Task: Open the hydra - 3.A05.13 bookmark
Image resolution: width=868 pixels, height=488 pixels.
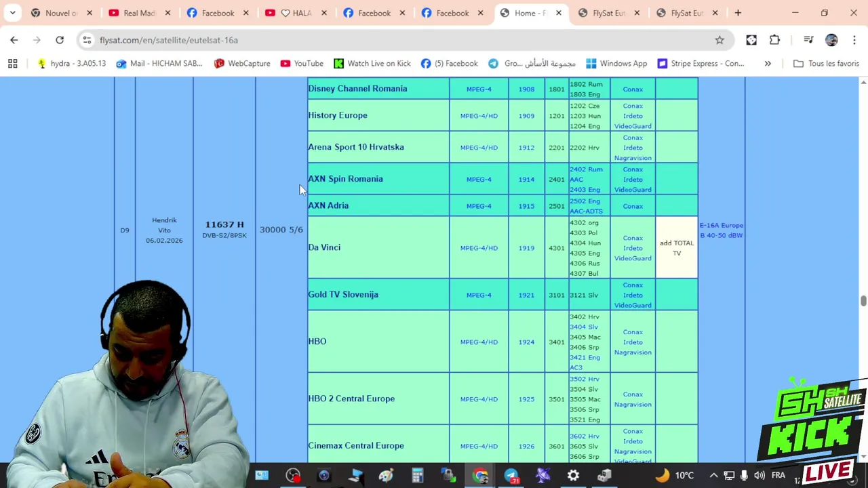Action: point(71,63)
